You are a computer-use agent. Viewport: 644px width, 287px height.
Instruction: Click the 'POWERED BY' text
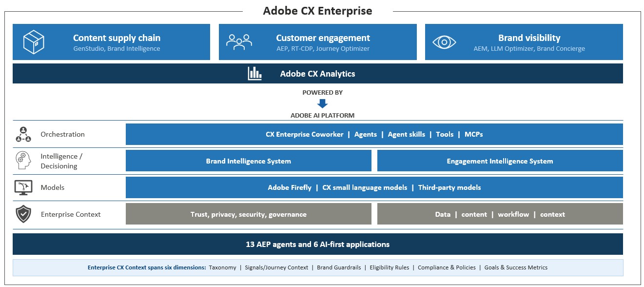click(x=322, y=93)
